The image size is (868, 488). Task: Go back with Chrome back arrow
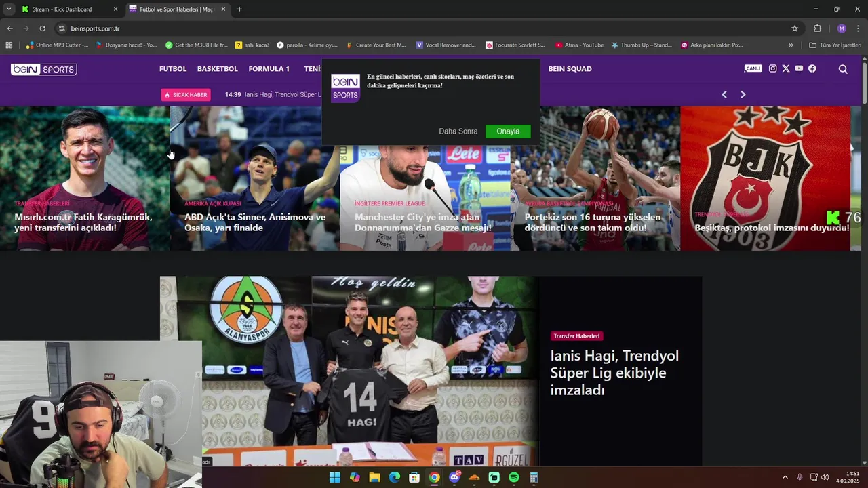pyautogui.click(x=9, y=28)
